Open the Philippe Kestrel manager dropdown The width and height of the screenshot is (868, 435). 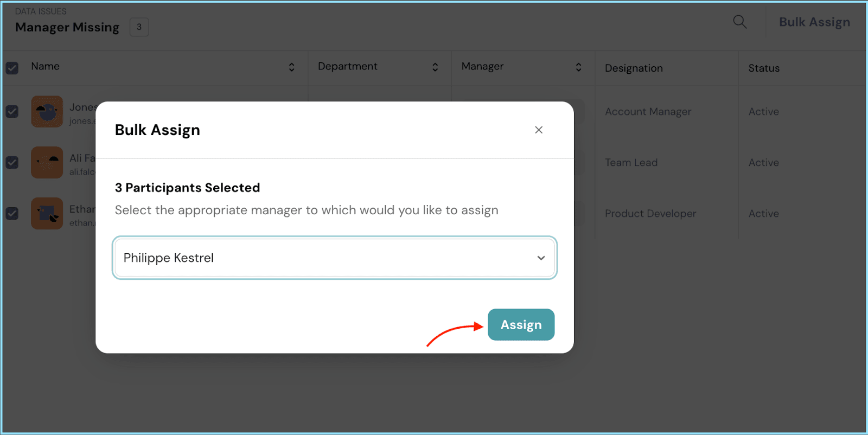click(334, 258)
